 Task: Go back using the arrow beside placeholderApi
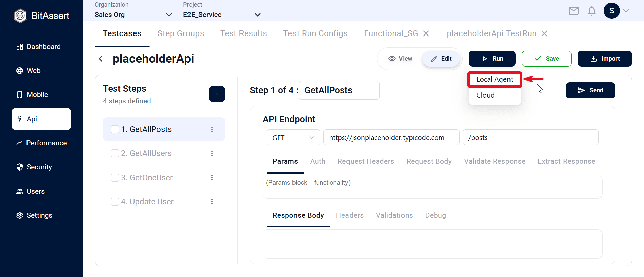101,59
